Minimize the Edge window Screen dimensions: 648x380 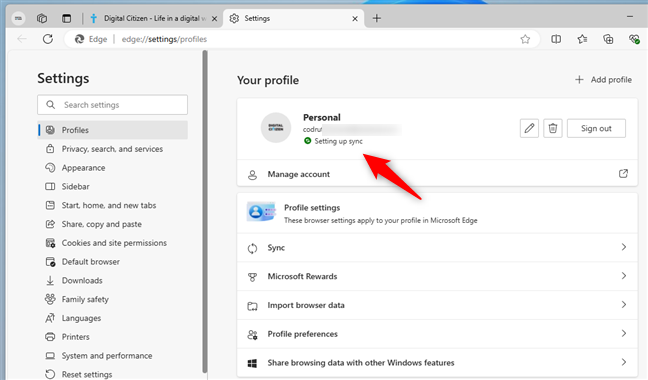point(629,17)
